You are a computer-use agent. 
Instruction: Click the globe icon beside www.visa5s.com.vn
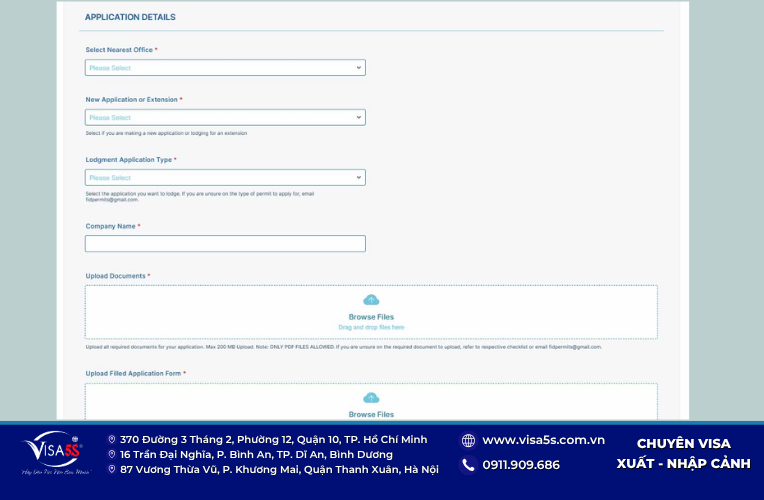point(468,441)
